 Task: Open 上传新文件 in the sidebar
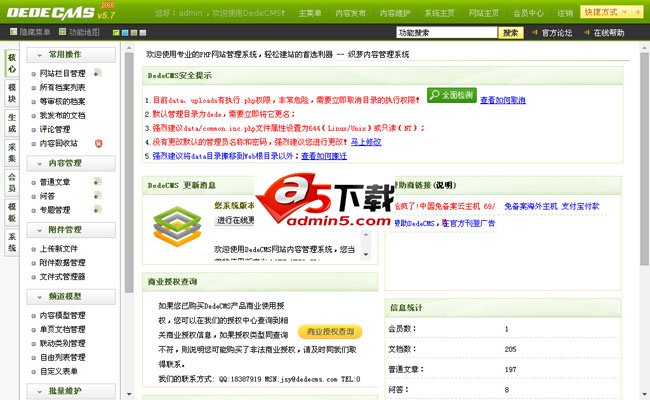[58, 249]
